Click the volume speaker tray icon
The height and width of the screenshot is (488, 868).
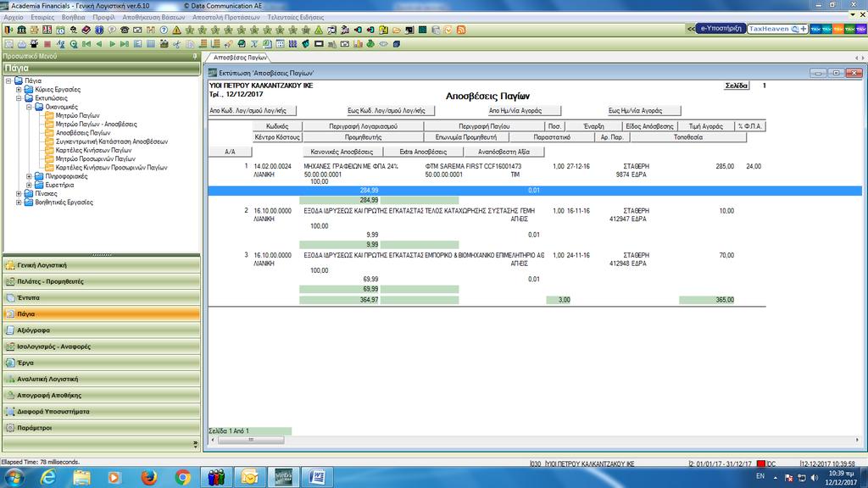tap(814, 478)
